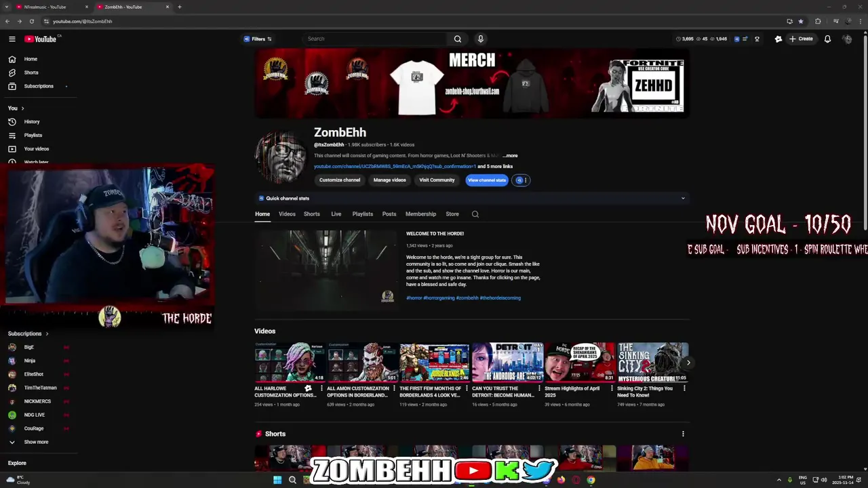Open the Windows Start menu
Image resolution: width=868 pixels, height=488 pixels.
click(x=277, y=480)
